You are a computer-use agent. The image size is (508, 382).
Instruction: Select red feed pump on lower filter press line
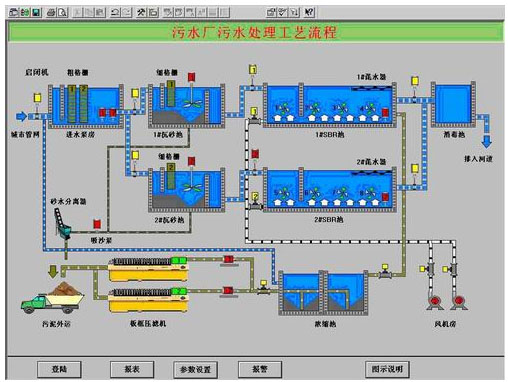point(228,290)
